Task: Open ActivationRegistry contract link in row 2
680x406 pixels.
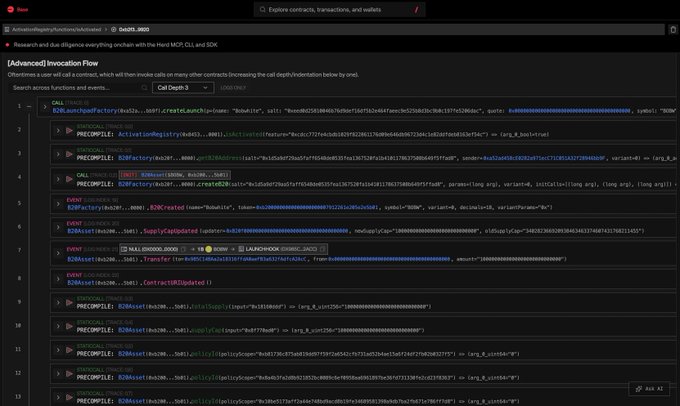Action: [149, 134]
